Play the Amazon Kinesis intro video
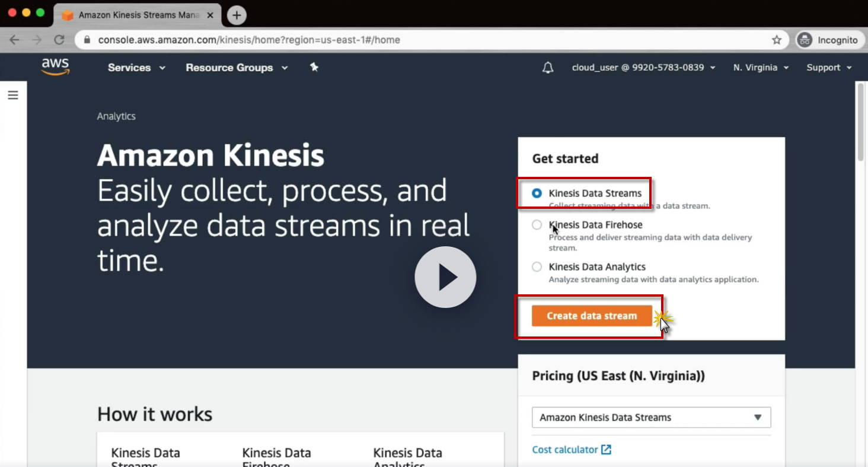This screenshot has height=467, width=868. pos(445,277)
